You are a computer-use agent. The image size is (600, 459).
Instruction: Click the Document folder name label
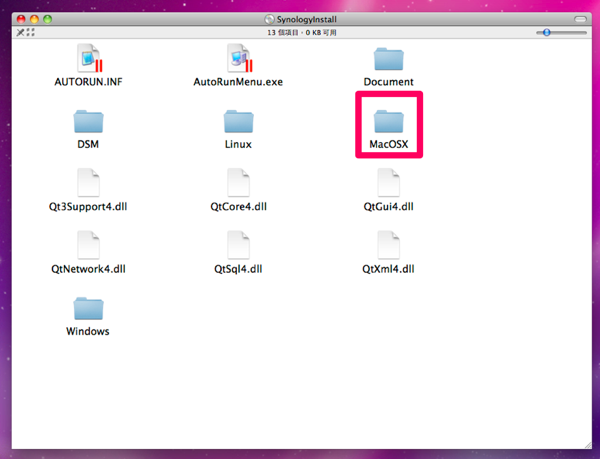pos(388,82)
